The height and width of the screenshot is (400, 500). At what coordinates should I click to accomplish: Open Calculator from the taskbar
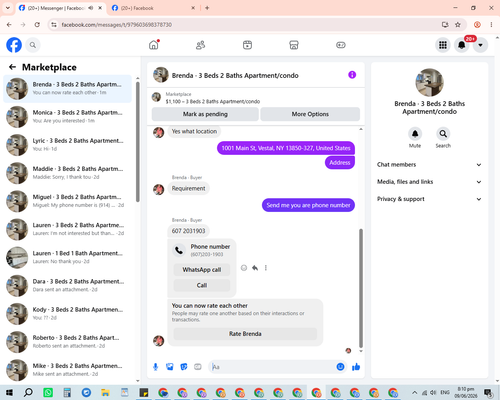(67, 393)
